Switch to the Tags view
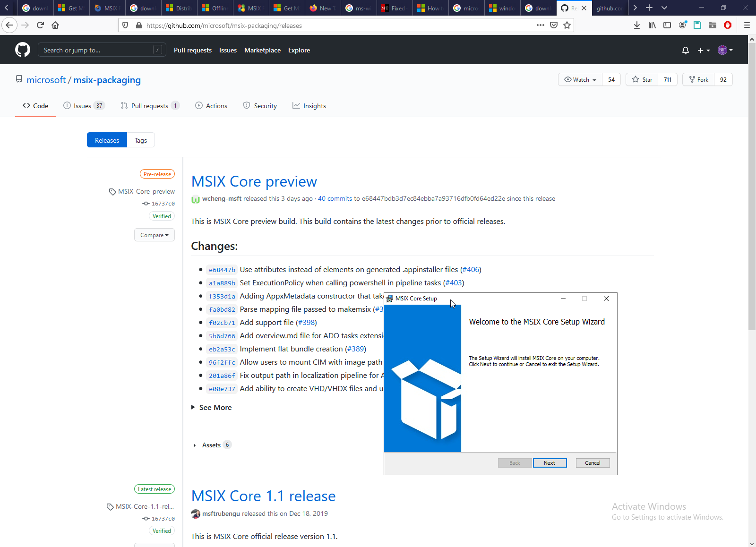 tap(141, 140)
